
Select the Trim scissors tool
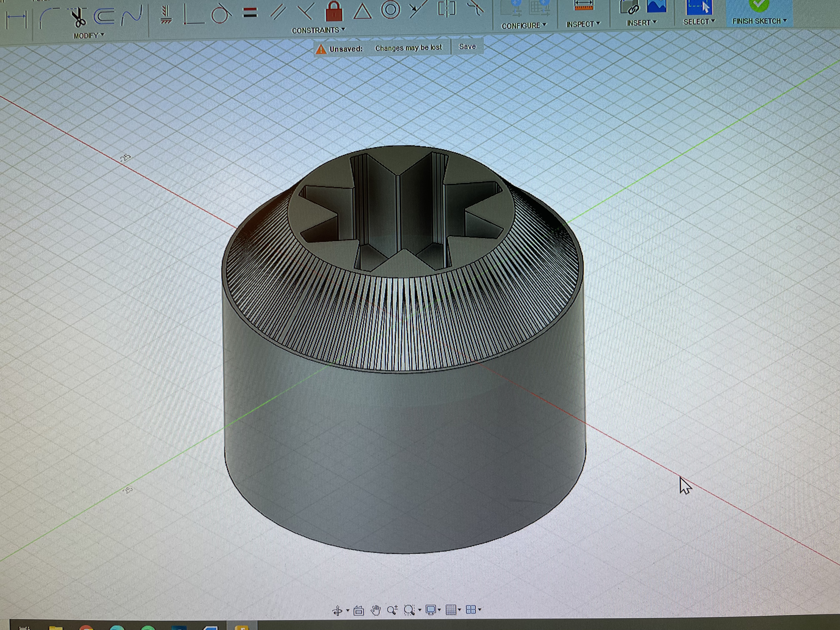[79, 17]
